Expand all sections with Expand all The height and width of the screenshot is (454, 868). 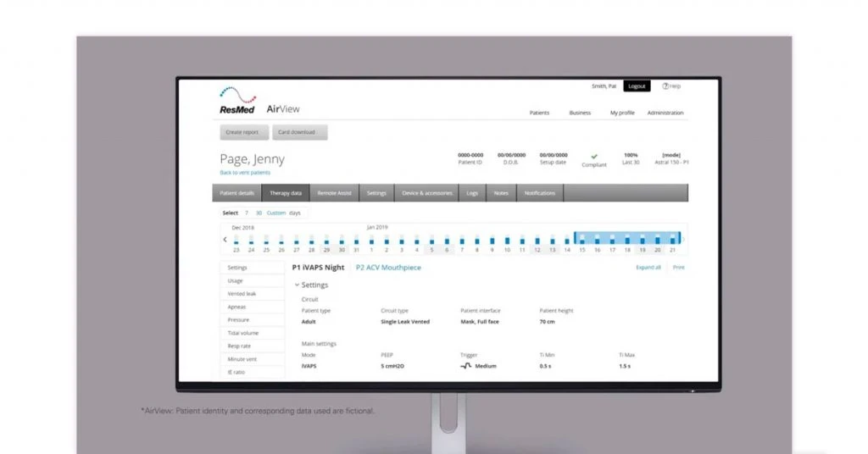[x=648, y=268]
